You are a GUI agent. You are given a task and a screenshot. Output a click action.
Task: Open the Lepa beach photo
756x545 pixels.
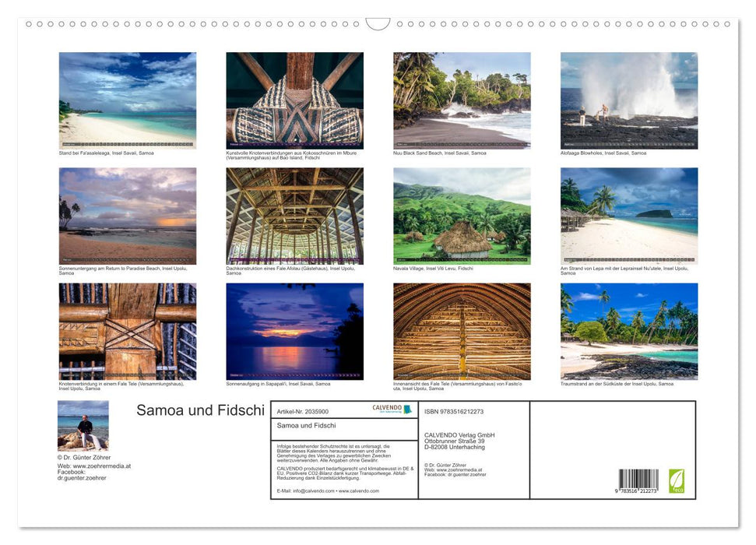[x=628, y=216]
